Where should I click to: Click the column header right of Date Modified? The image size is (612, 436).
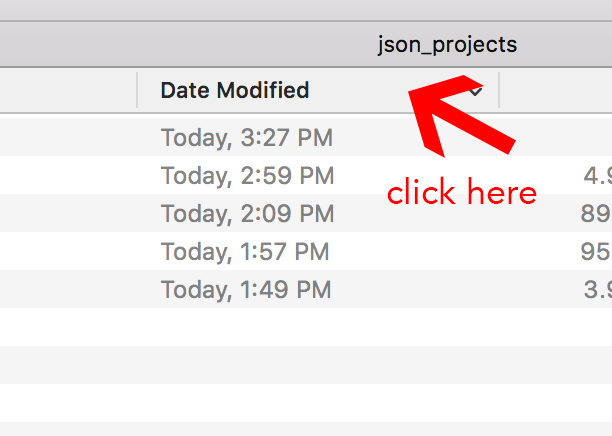[x=556, y=90]
